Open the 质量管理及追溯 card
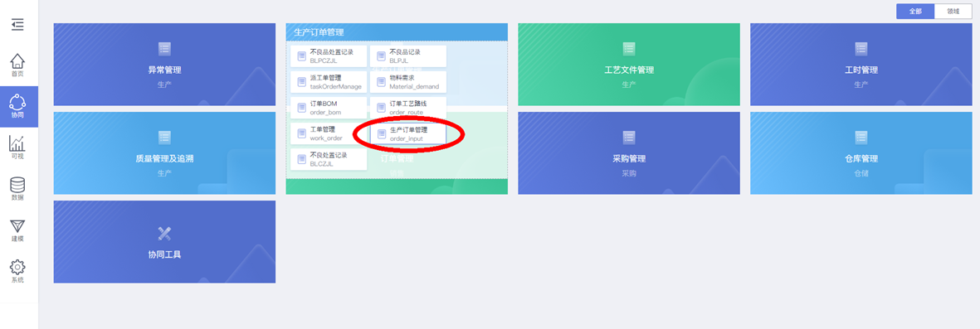Viewport: 980px width, 329px height. 164,153
